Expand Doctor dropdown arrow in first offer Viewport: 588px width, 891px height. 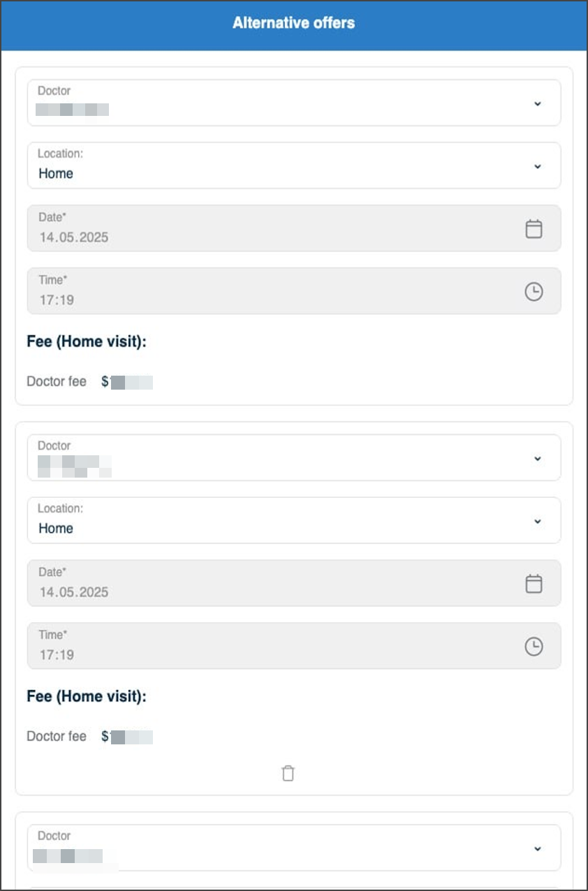[x=537, y=103]
